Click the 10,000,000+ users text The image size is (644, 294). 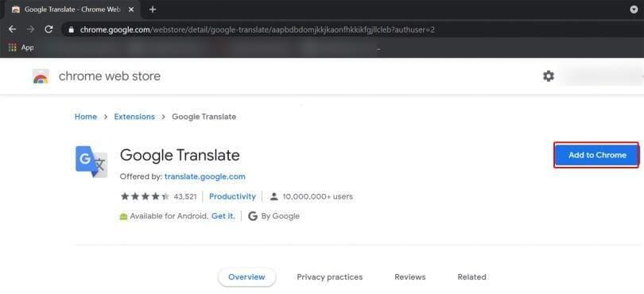click(317, 197)
